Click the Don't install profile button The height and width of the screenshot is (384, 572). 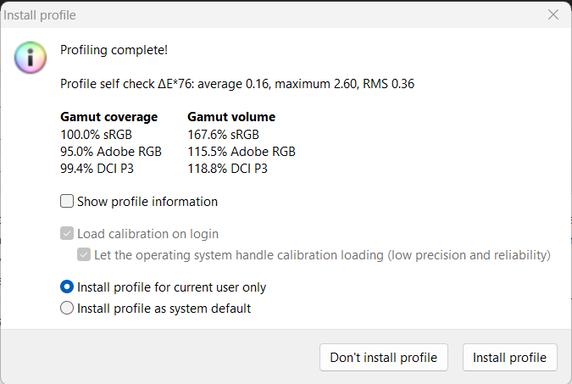(x=383, y=357)
